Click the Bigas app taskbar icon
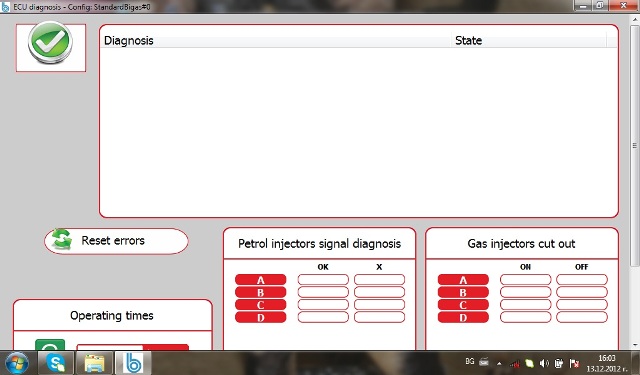 point(133,362)
